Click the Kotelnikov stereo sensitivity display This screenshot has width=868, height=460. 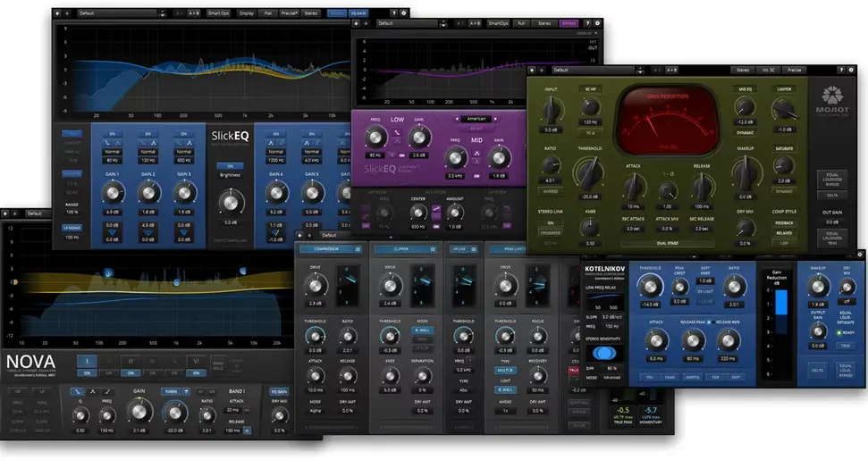(604, 353)
